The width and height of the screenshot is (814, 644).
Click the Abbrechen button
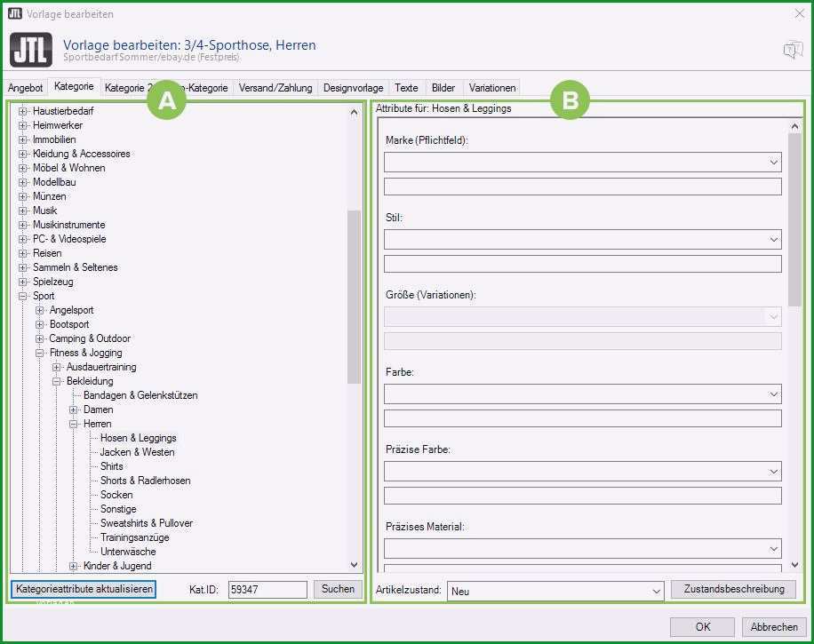tap(773, 627)
